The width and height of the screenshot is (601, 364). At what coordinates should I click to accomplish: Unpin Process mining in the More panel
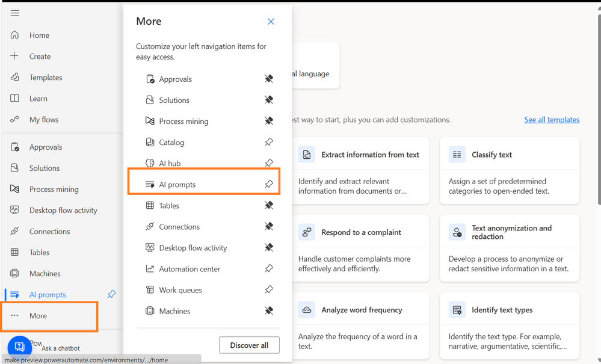(269, 121)
